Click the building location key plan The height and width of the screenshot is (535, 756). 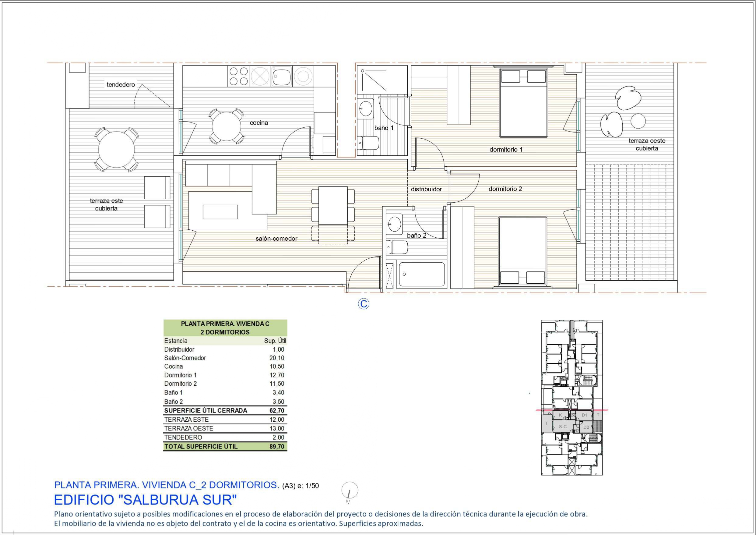(x=571, y=397)
